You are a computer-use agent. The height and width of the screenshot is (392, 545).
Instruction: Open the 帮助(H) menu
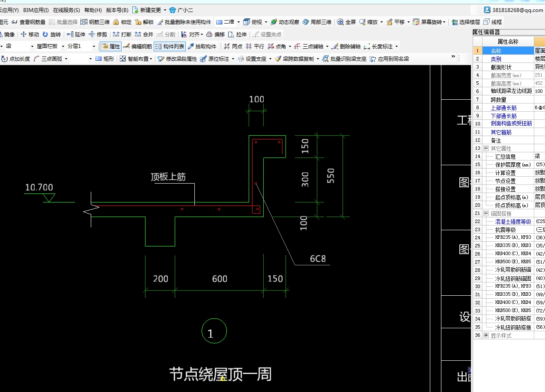pyautogui.click(x=93, y=10)
